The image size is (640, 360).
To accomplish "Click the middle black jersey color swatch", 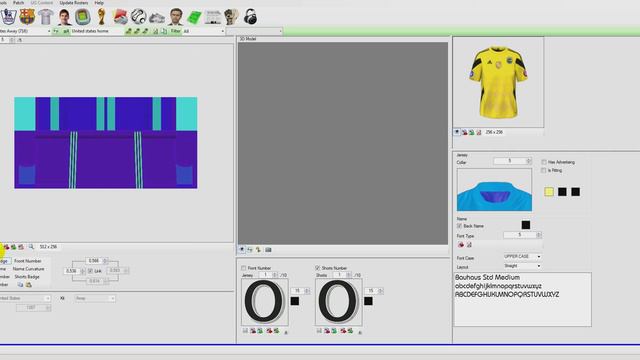I will [562, 191].
